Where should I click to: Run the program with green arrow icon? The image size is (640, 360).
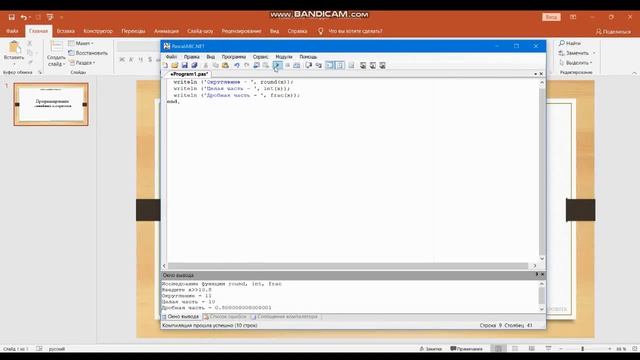[277, 65]
